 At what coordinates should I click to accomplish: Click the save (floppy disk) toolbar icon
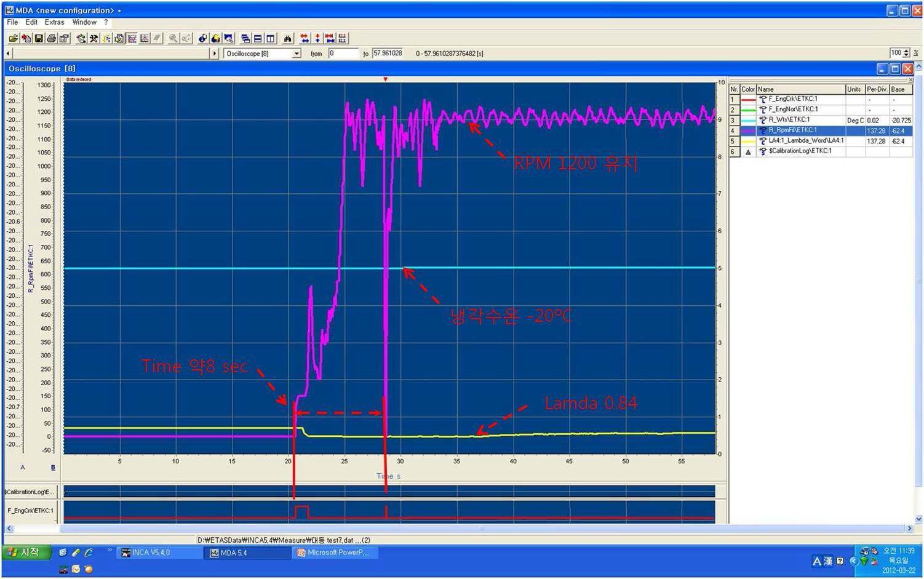pyautogui.click(x=39, y=38)
